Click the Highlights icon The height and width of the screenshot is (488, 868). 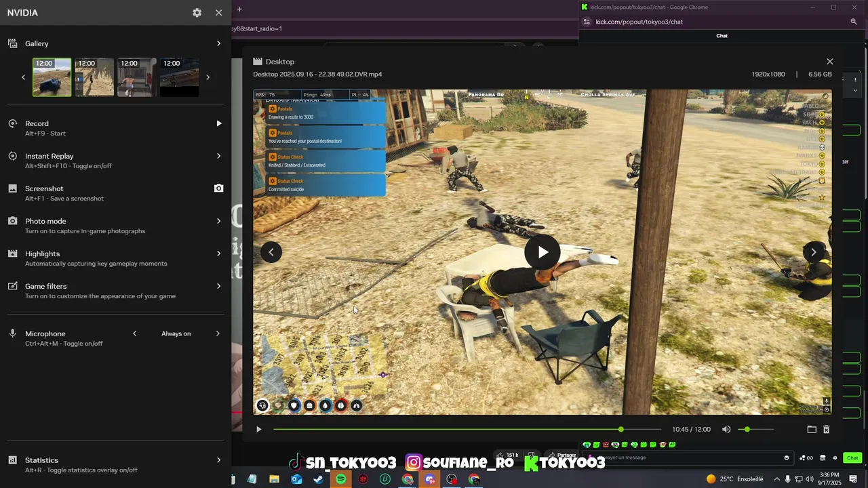click(x=12, y=253)
